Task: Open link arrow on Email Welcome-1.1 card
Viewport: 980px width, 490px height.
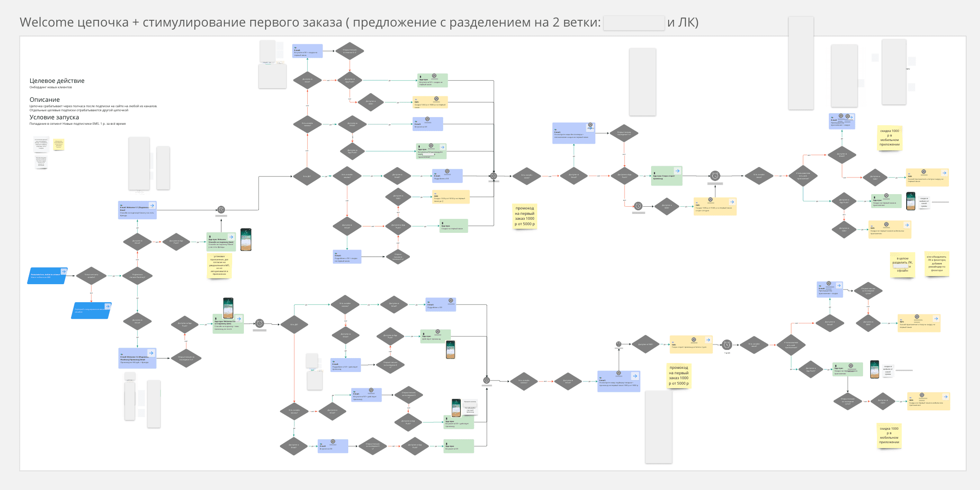Action: (x=152, y=205)
